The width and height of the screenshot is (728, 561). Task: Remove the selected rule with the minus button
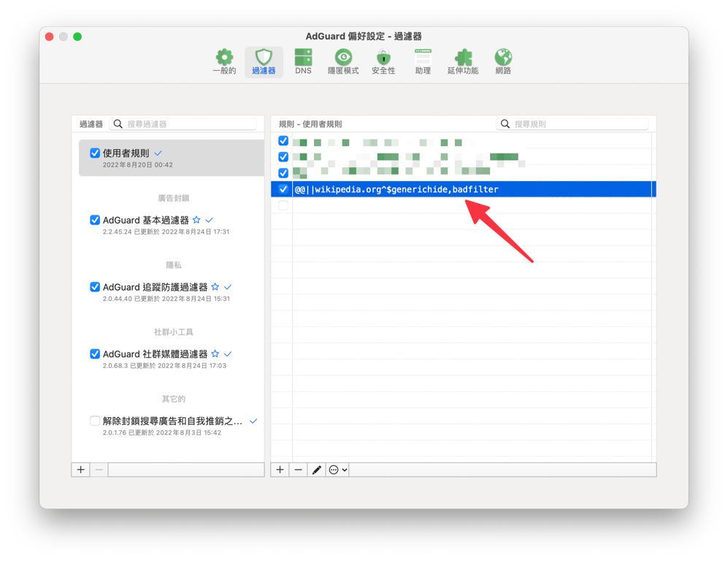[x=298, y=470]
